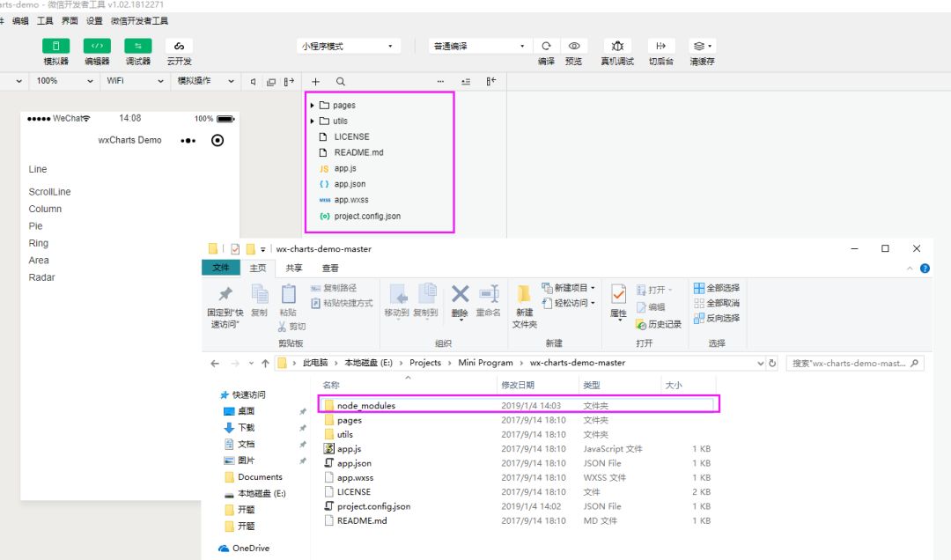Expand the utils folder in file tree

click(x=313, y=121)
